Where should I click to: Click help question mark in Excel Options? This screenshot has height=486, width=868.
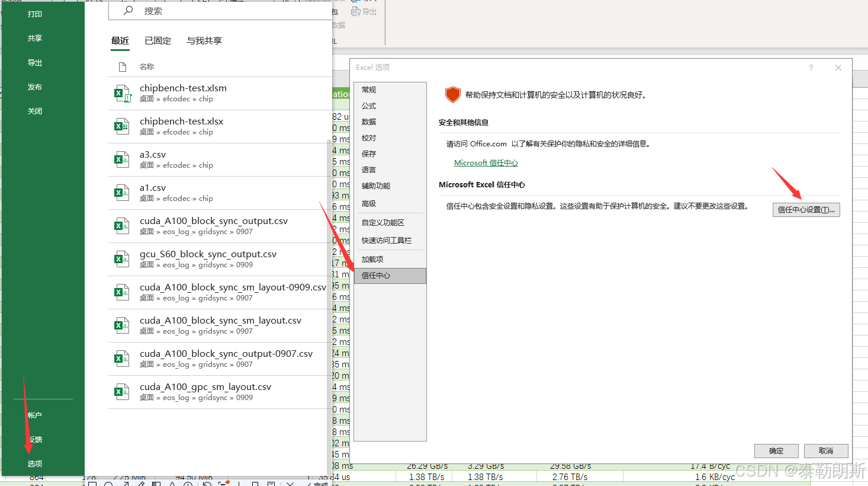tap(811, 68)
